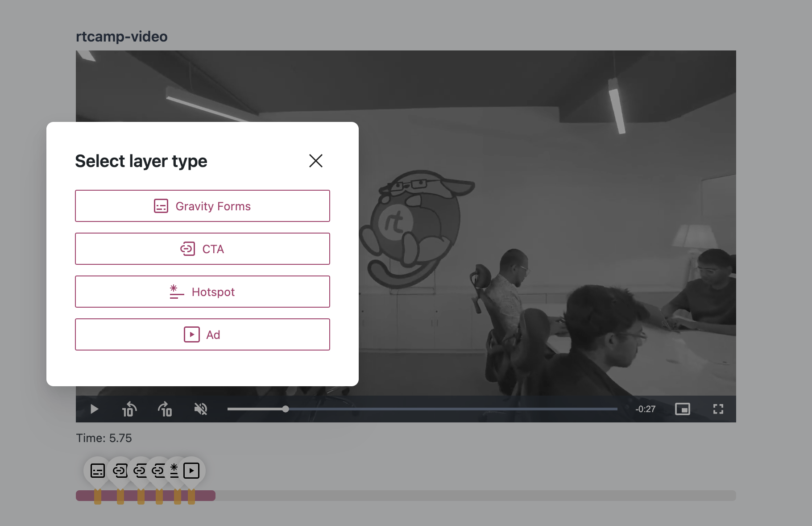The height and width of the screenshot is (526, 812).
Task: Select the Hotspot marker on the layers timeline
Action: 174,469
